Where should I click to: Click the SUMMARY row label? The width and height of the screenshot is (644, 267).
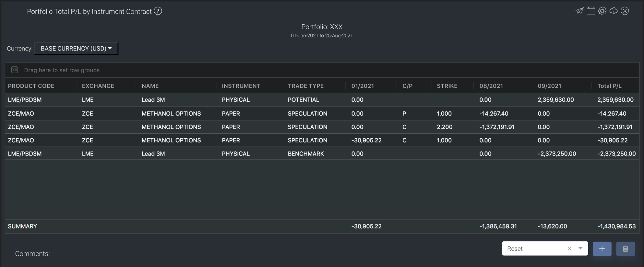click(22, 226)
